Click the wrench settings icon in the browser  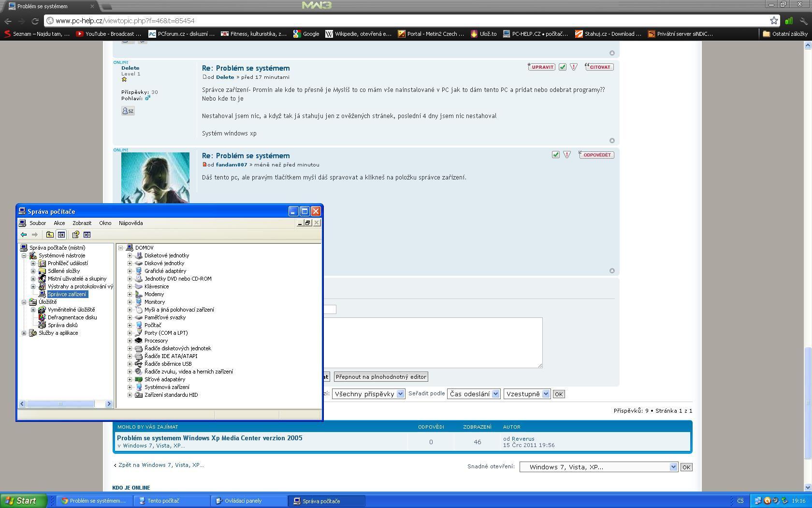[x=804, y=21]
